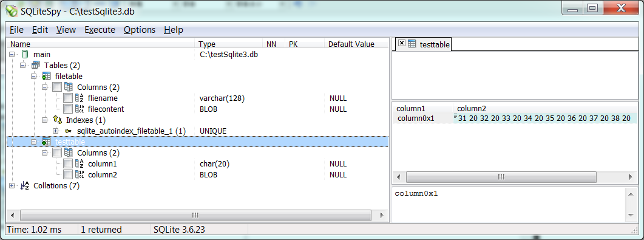
Task: Open the Help menu
Action: [x=174, y=30]
